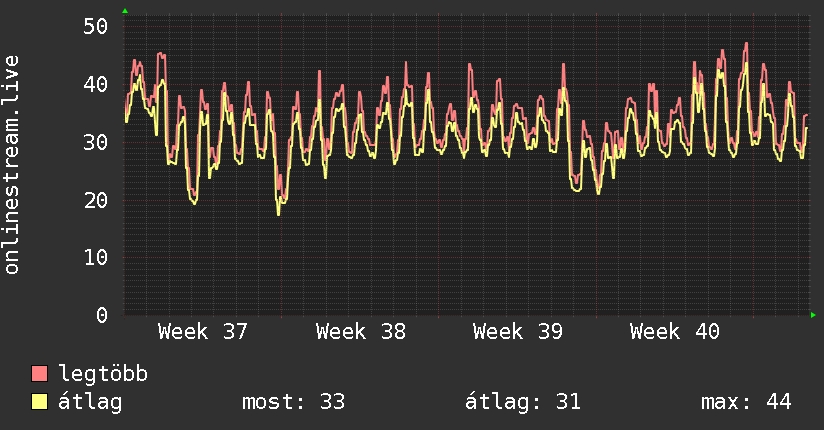Select the Week 38 axis label
Viewport: 824px width, 430px height.
pyautogui.click(x=360, y=332)
